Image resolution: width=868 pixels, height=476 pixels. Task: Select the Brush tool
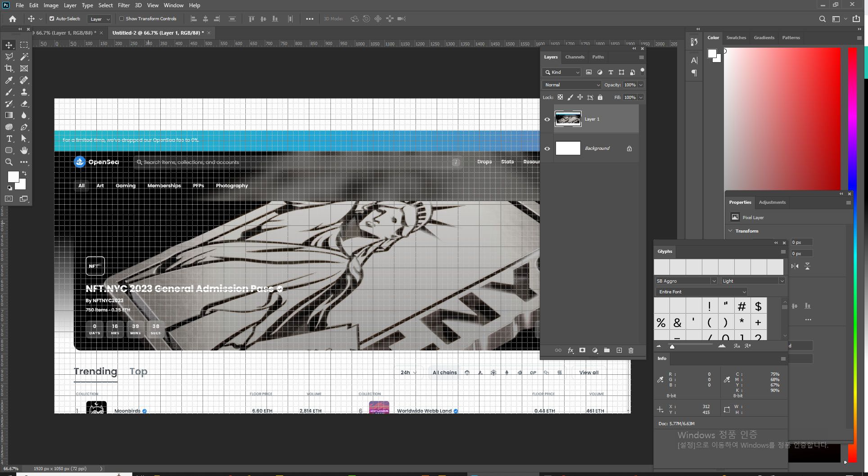pos(9,92)
